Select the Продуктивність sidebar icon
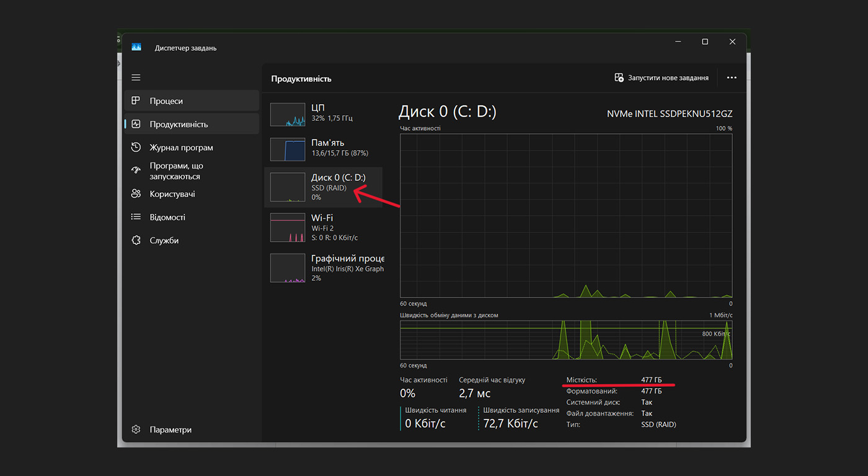 point(136,124)
